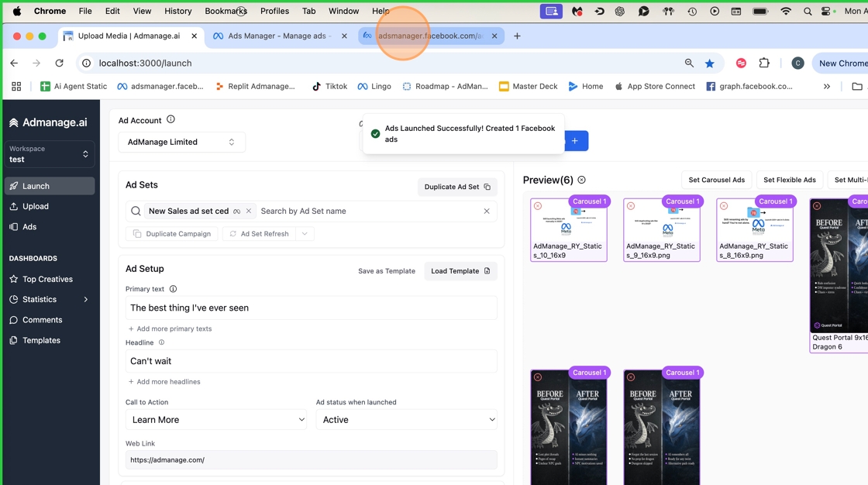Open Chrome extensions puzzle icon
Viewport: 868px width, 485px height.
pyautogui.click(x=764, y=64)
